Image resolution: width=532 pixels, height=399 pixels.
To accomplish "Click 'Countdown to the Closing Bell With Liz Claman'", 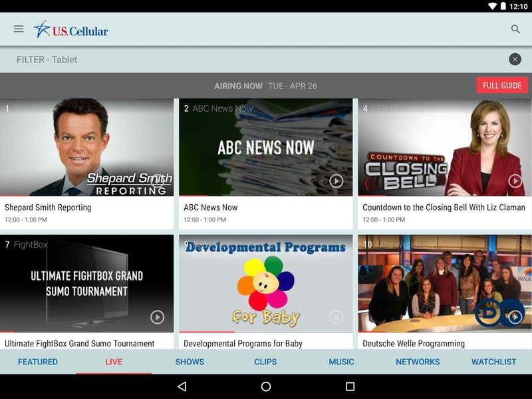I will (x=444, y=207).
